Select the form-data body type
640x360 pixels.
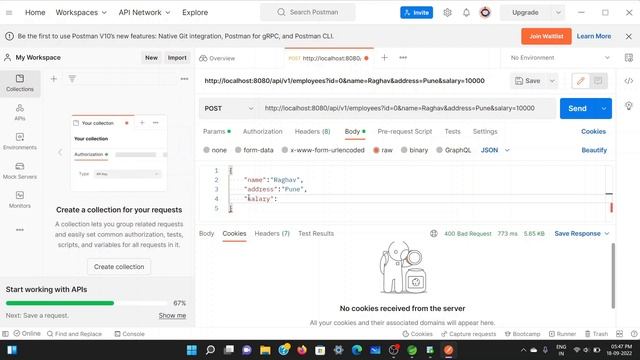click(254, 150)
